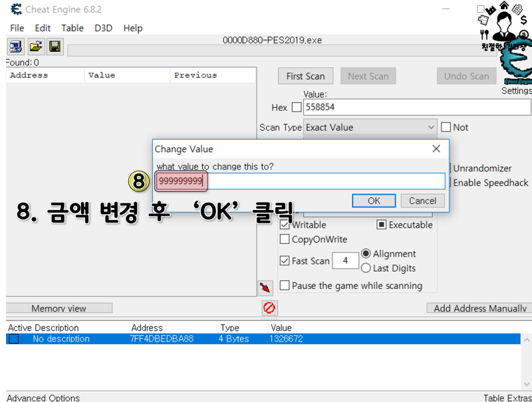This screenshot has height=402, width=532.
Task: Click the Cheat Engine title bar icon
Action: (16, 9)
